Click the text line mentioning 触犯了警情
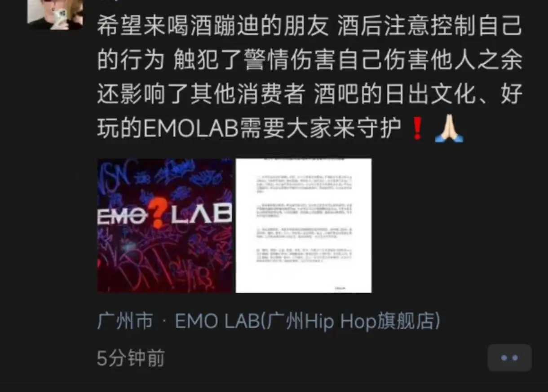Image resolution: width=548 pixels, height=392 pixels. point(310,60)
